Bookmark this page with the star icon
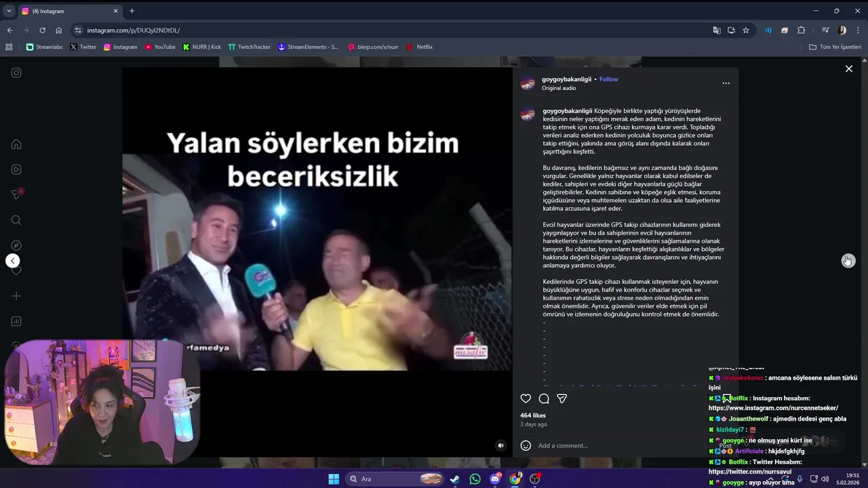 click(746, 30)
